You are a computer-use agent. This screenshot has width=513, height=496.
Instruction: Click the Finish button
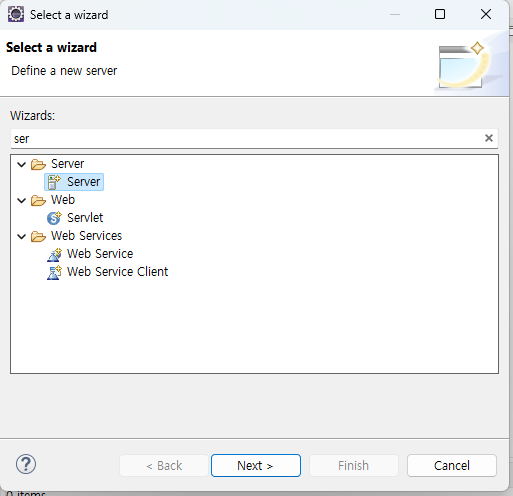pos(354,465)
